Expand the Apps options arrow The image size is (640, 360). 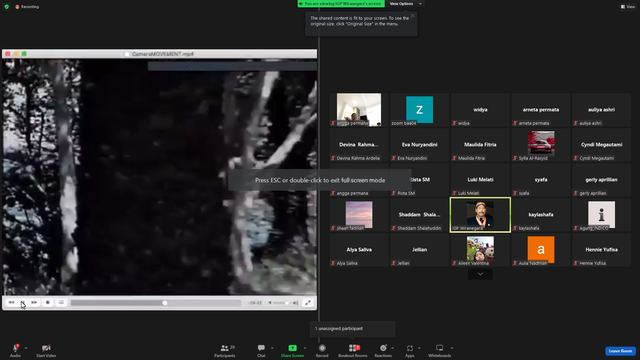click(419, 348)
